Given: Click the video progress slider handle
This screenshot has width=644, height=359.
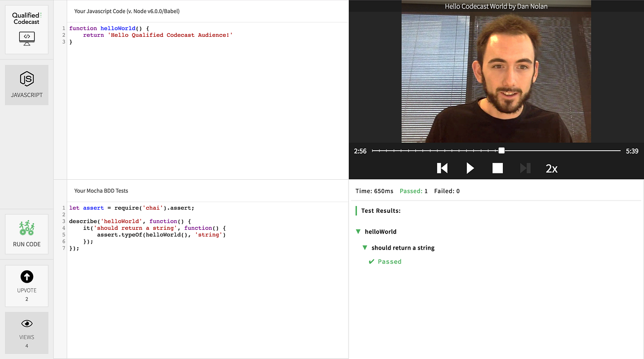Looking at the screenshot, I should [501, 150].
